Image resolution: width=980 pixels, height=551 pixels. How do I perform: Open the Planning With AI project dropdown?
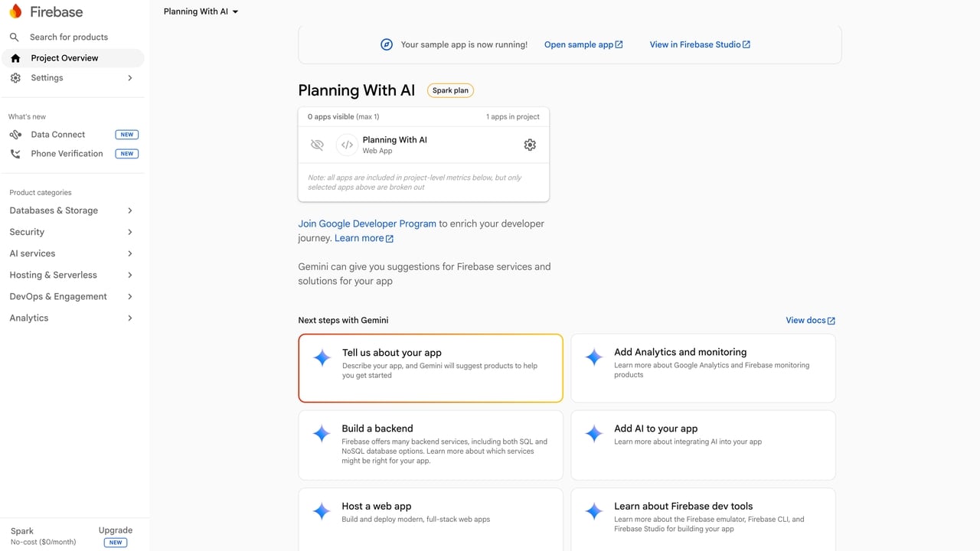click(x=201, y=11)
